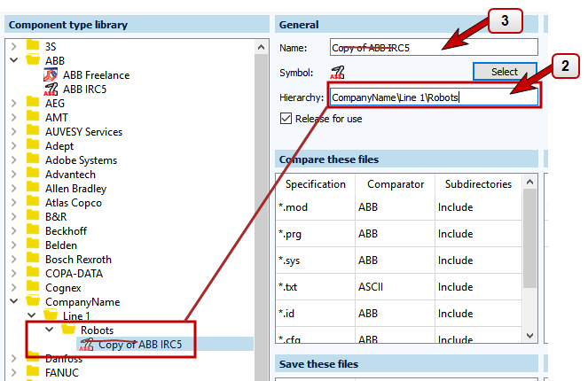Click the AUVESY Services folder icon

33,131
